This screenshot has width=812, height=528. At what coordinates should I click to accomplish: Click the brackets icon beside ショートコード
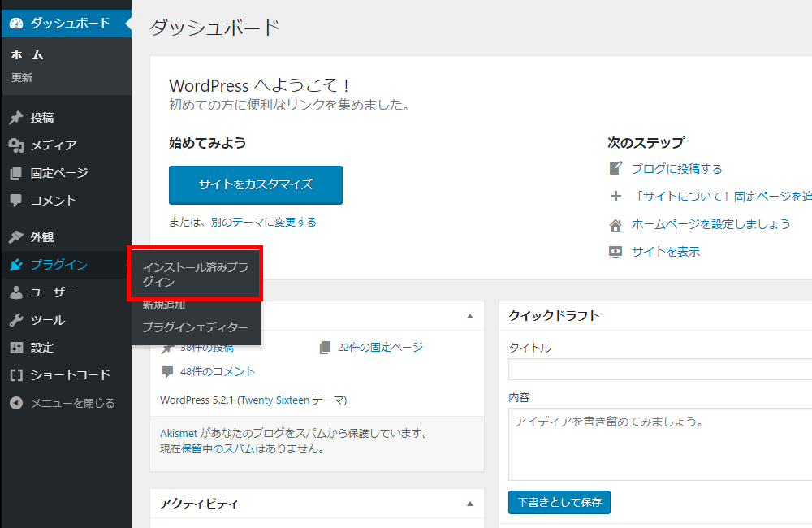tap(15, 375)
